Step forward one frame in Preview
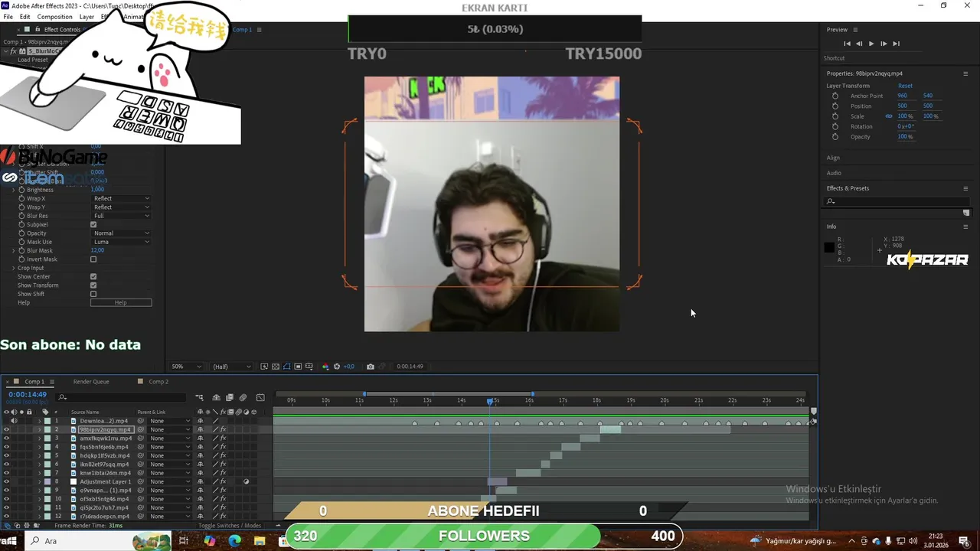980x551 pixels. pyautogui.click(x=884, y=44)
